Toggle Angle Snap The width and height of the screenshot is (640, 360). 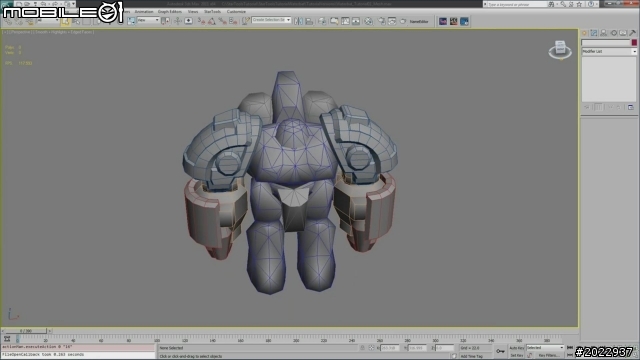click(212, 21)
